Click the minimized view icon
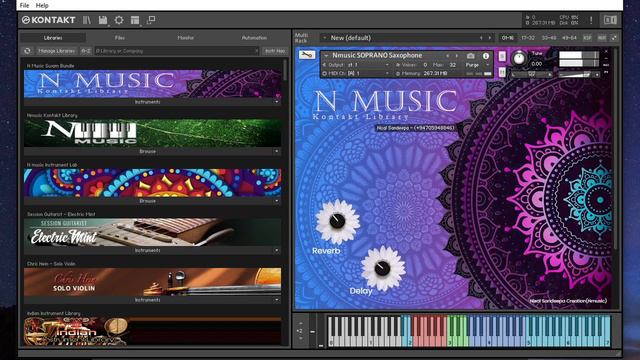Screen dimensions: 640x360 [151, 20]
